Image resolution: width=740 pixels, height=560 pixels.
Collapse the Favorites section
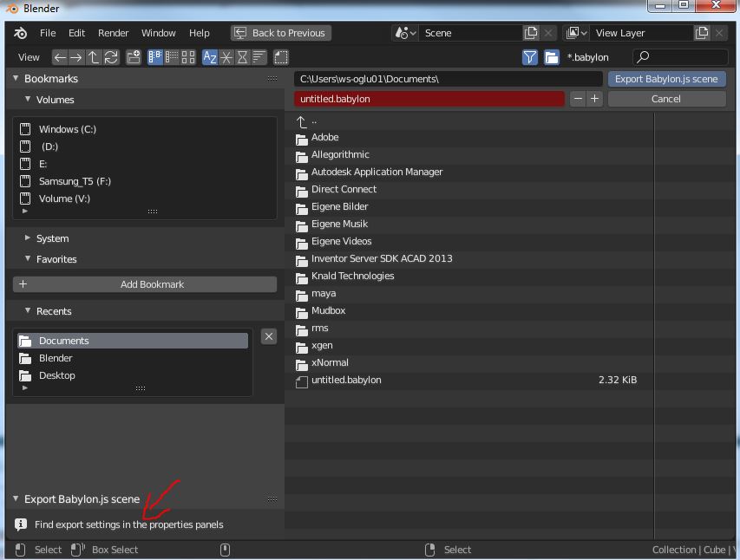coord(28,258)
